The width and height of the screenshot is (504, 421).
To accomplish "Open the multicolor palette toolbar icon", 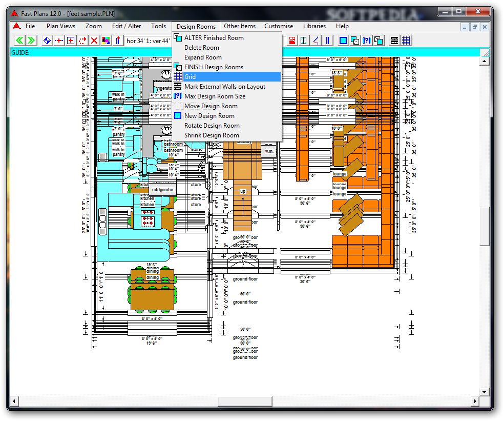I will pyautogui.click(x=106, y=41).
